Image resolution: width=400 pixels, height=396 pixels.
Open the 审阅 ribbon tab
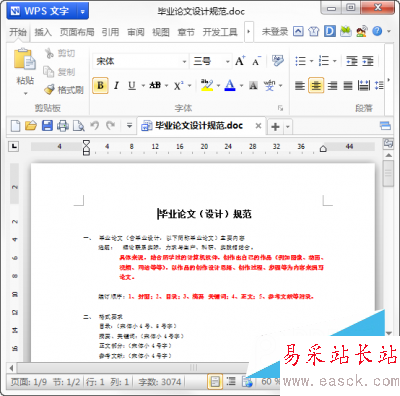point(136,32)
